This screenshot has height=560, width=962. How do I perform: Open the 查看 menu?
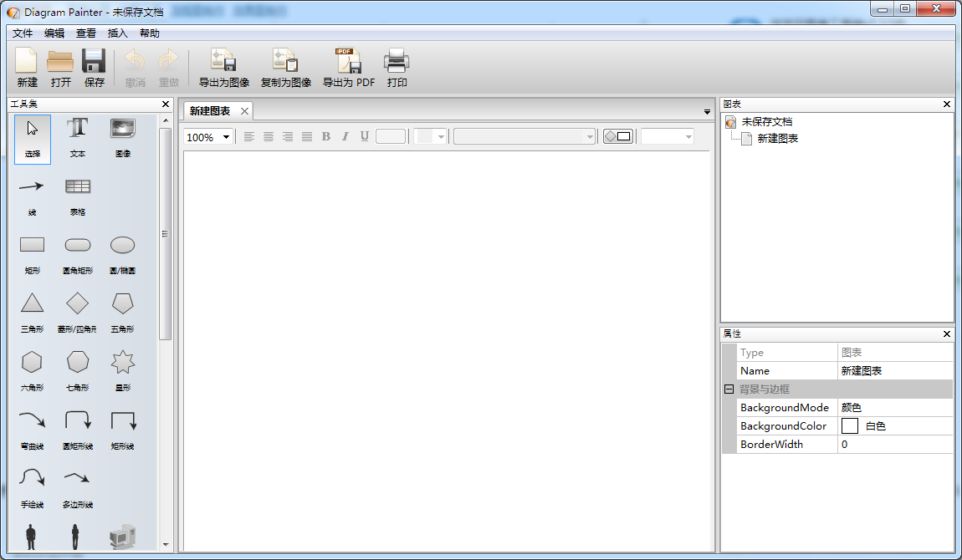point(86,33)
